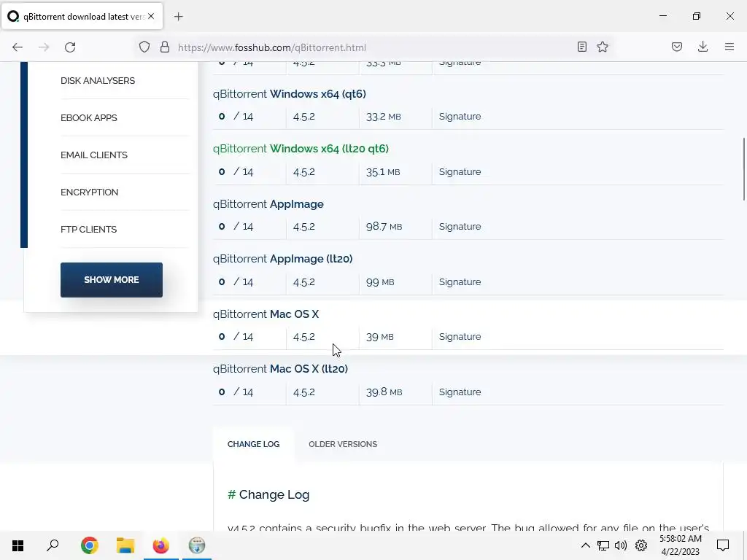Click the settings gear tray icon
This screenshot has width=747, height=560.
coord(641,545)
